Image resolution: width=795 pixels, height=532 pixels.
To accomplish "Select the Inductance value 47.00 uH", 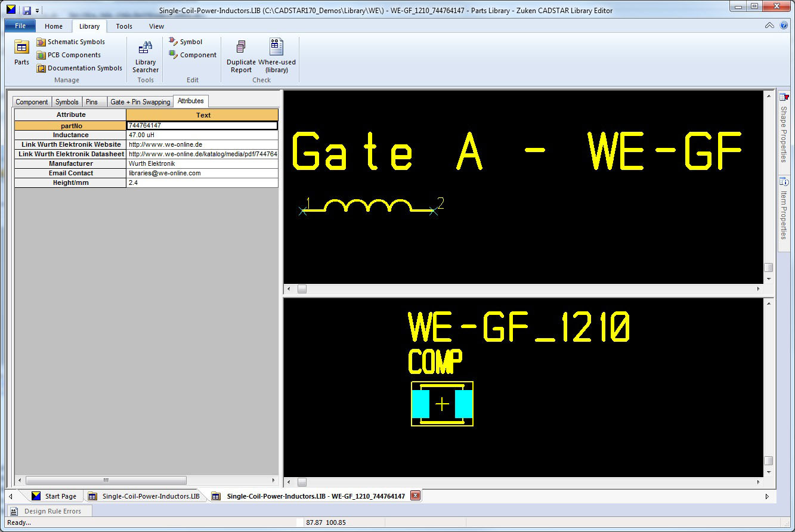I will [203, 135].
